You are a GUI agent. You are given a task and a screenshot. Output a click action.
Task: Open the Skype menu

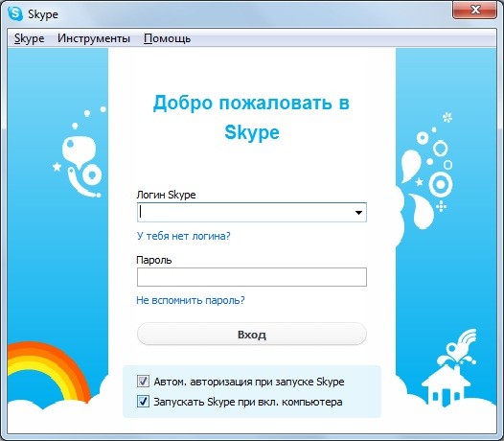tap(29, 38)
